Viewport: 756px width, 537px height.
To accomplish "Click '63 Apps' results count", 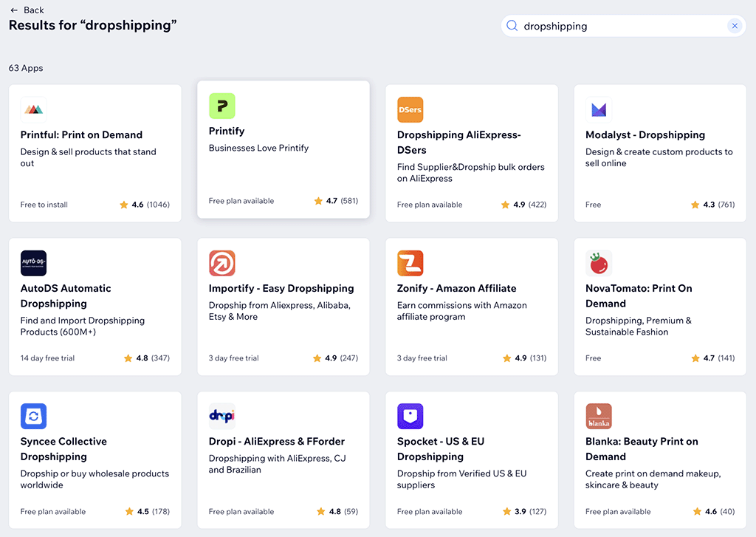I will pos(26,68).
